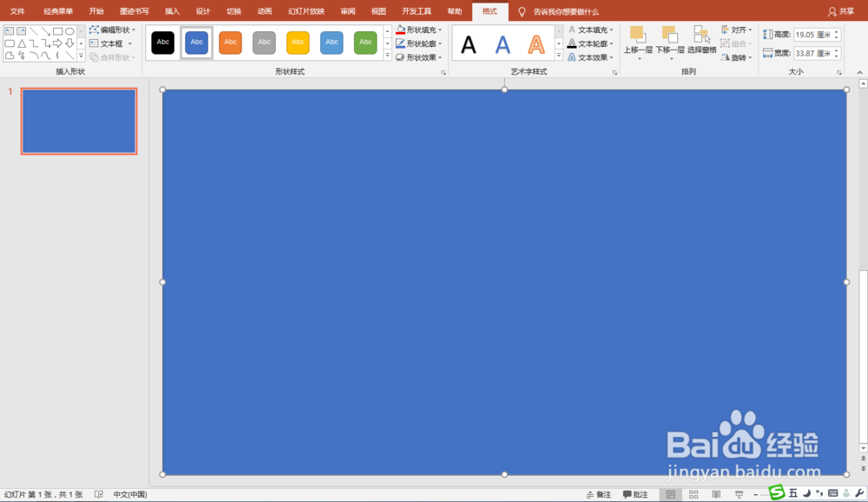
Task: Open Align (对齐) dropdown
Action: [x=737, y=30]
